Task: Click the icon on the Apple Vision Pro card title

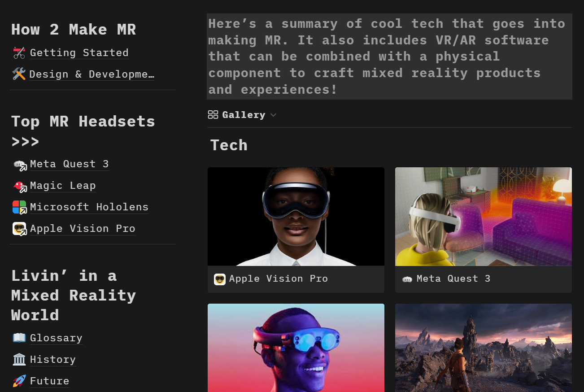Action: click(x=220, y=279)
